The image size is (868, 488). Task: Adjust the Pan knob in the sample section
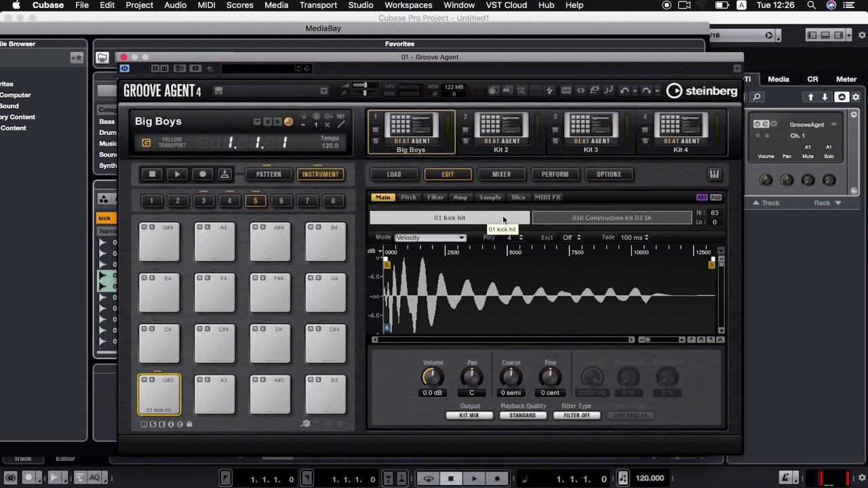471,378
